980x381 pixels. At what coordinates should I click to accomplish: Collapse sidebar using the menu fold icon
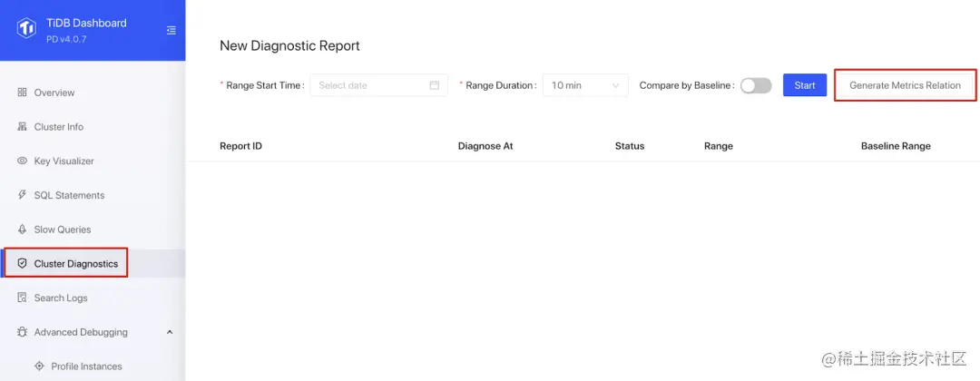[171, 30]
